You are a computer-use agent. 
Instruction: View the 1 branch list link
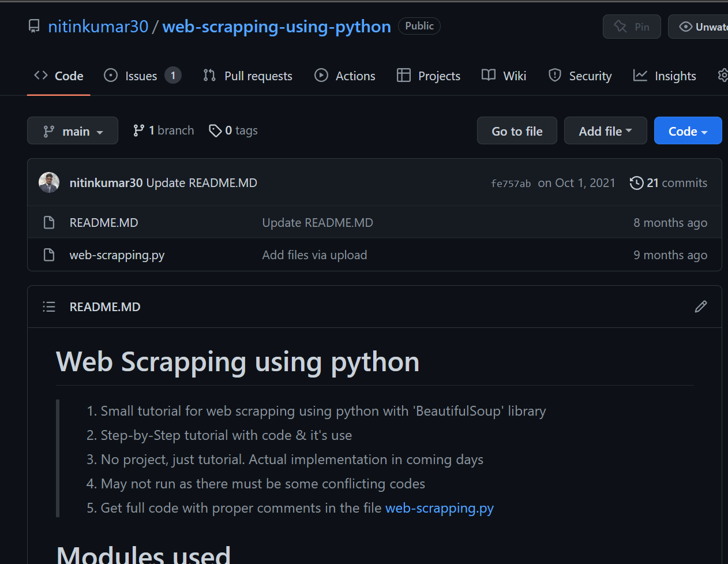pyautogui.click(x=164, y=131)
